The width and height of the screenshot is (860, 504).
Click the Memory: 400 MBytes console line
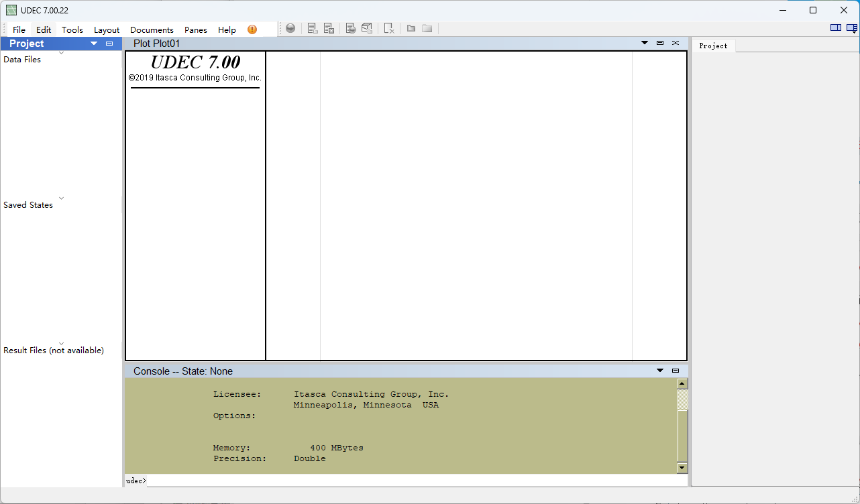pyautogui.click(x=288, y=448)
